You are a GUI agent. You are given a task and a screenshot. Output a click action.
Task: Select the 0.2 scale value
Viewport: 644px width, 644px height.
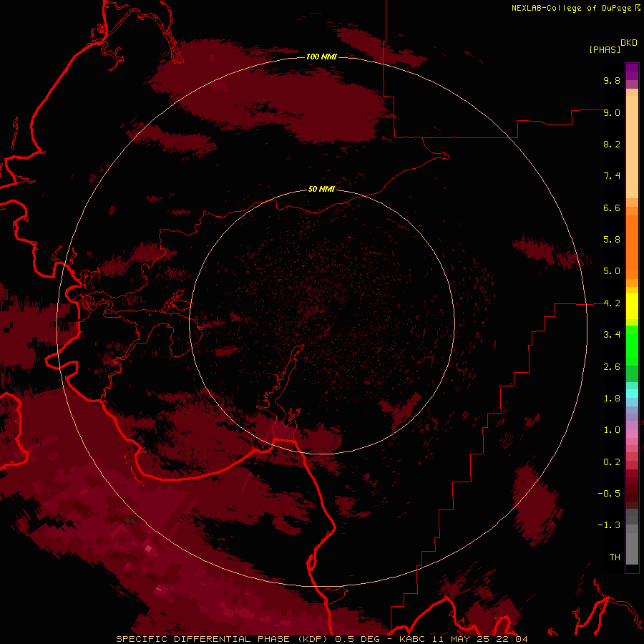(612, 462)
